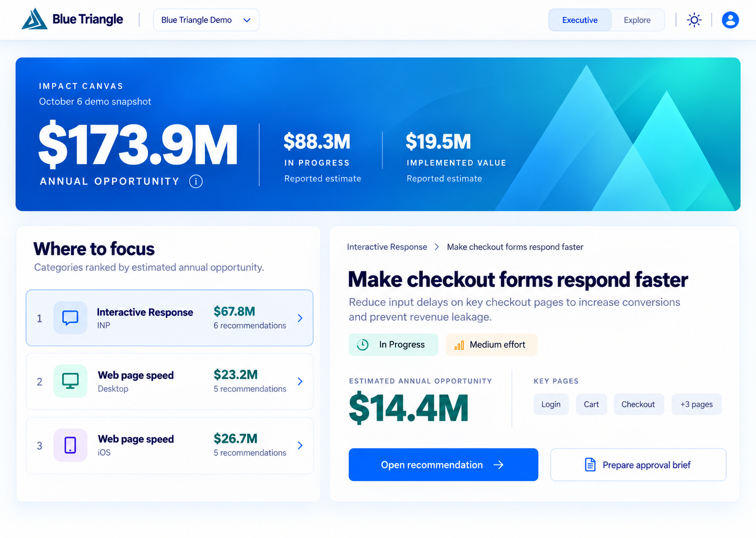Select the Checkout key page chip
This screenshot has width=756, height=538.
(638, 404)
